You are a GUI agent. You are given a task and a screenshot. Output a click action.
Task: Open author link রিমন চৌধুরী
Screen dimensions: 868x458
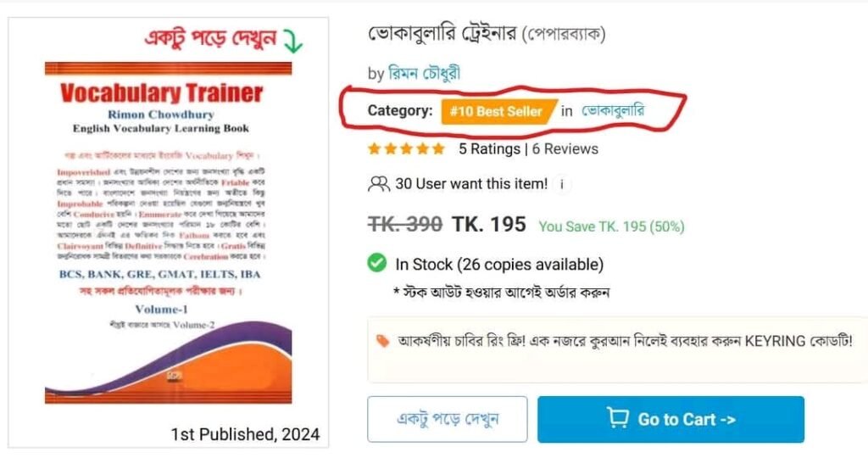424,73
